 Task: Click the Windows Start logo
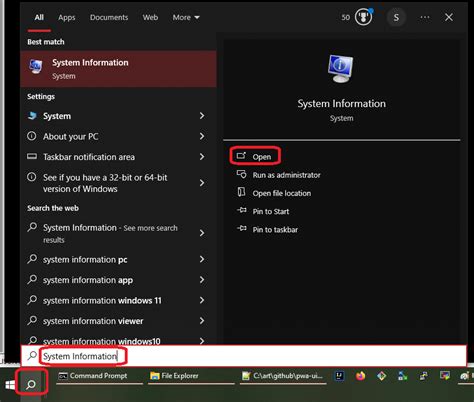pos(10,385)
